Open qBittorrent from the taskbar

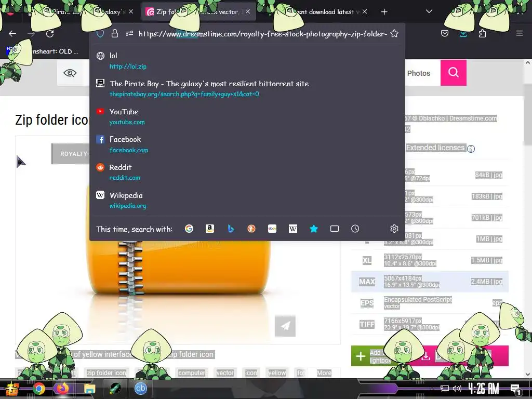point(140,389)
